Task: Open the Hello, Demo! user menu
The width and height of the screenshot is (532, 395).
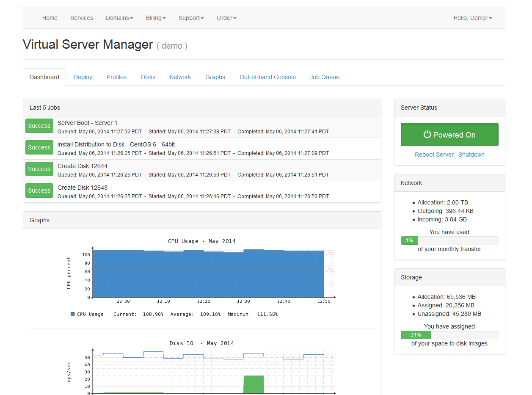Action: click(472, 18)
